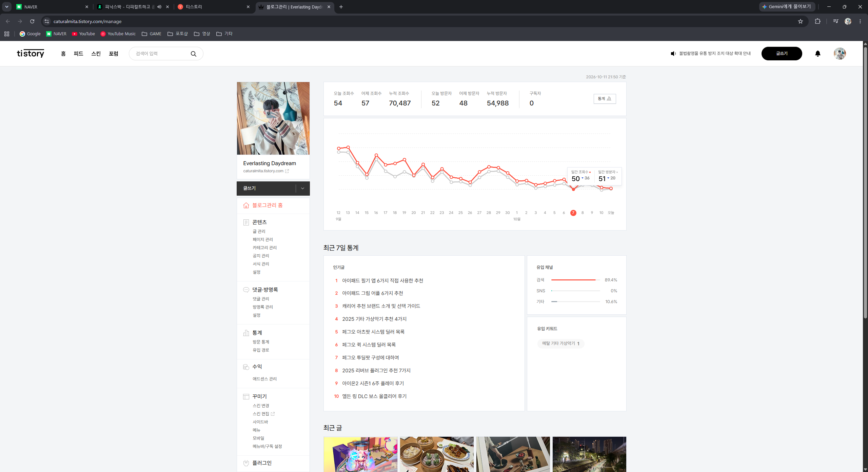Image resolution: width=868 pixels, height=472 pixels.
Task: Click the 블로그관리 홈 house icon
Action: (x=246, y=205)
